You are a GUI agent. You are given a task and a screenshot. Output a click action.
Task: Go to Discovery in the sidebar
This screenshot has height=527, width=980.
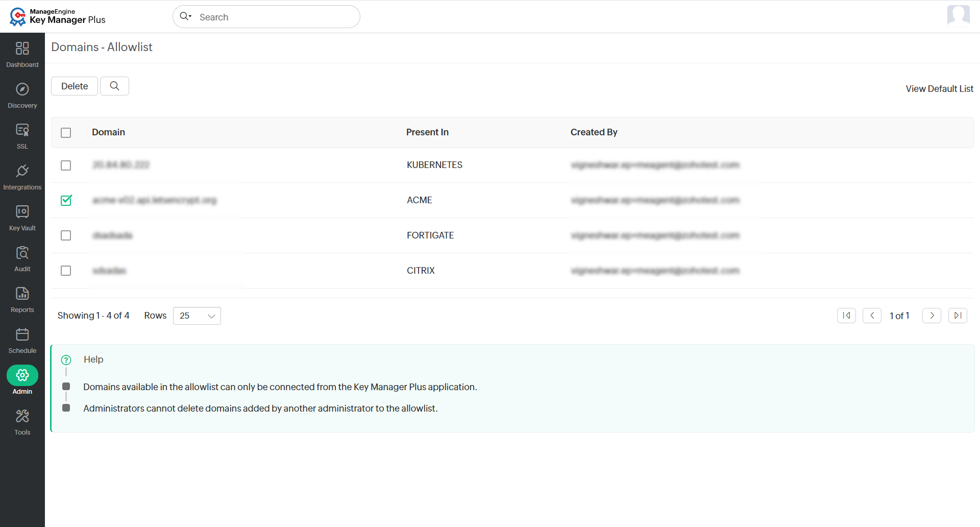22,95
